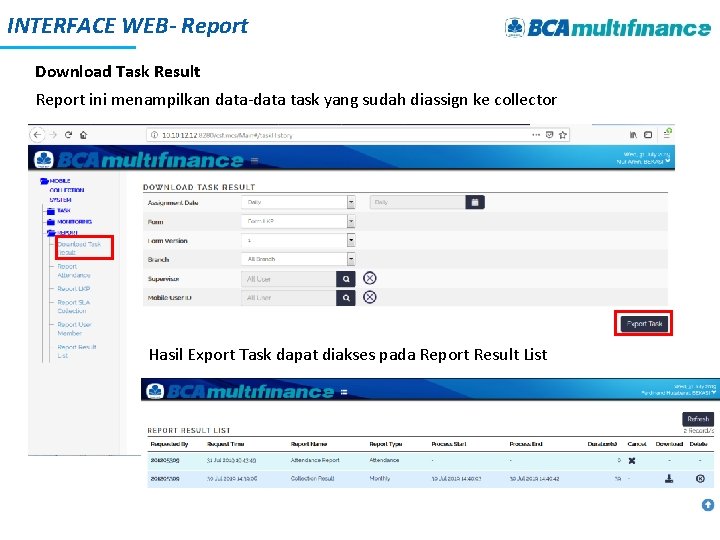Open the browser hamburger menu

(667, 134)
